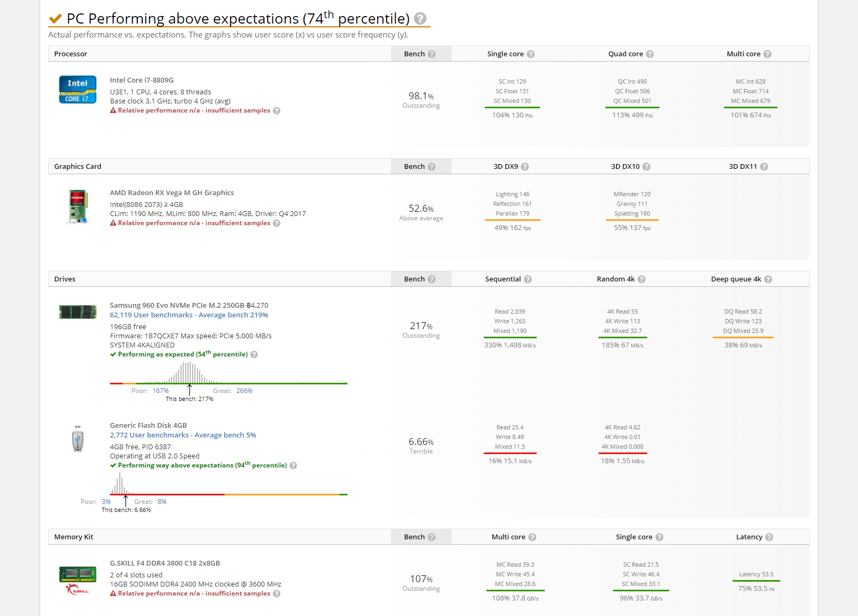Open Single core help question mark
Viewport: 858px width, 616px height.
530,54
